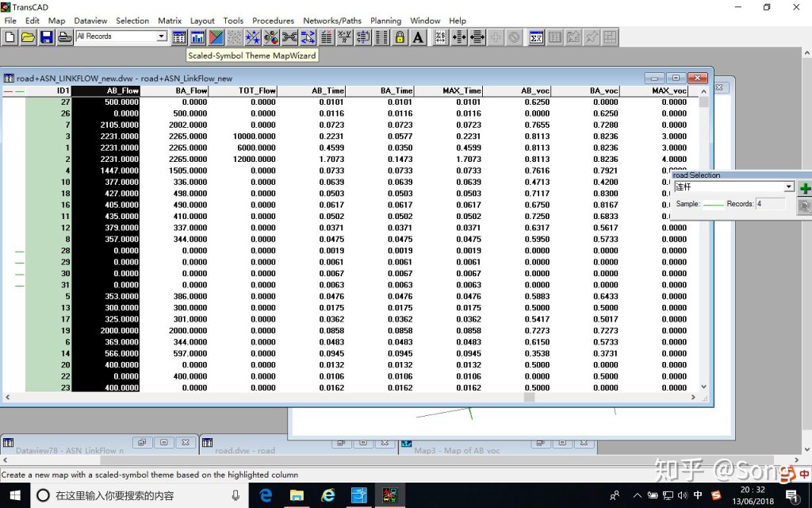
Task: Click the column settings icon
Action: tap(381, 37)
